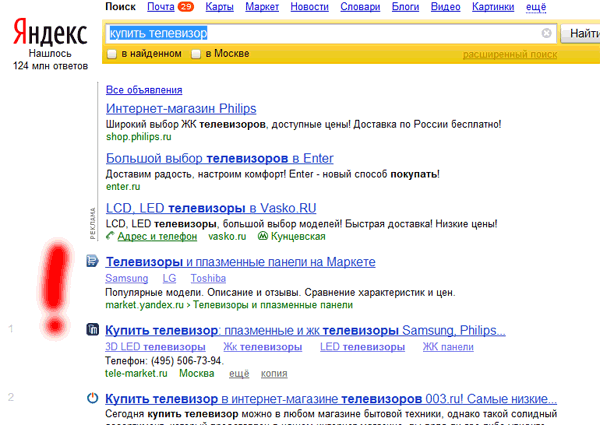Open the 'Все объявления' link
The image size is (600, 425).
pos(144,90)
